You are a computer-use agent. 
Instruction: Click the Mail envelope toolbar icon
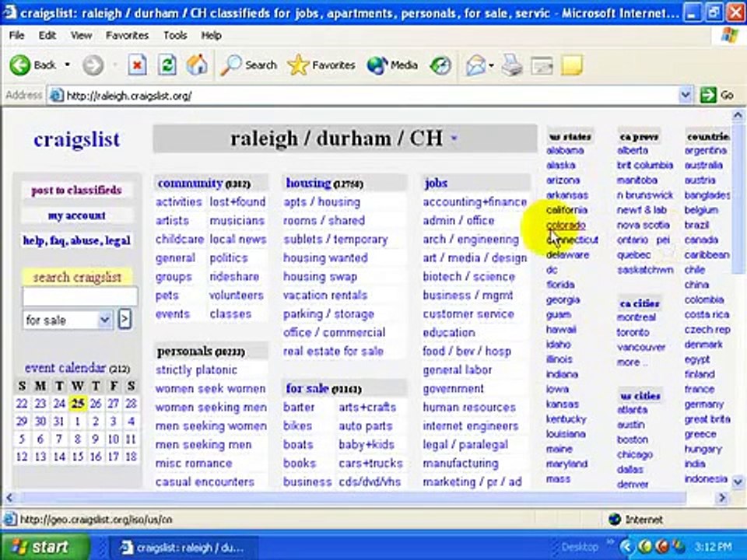[x=475, y=65]
